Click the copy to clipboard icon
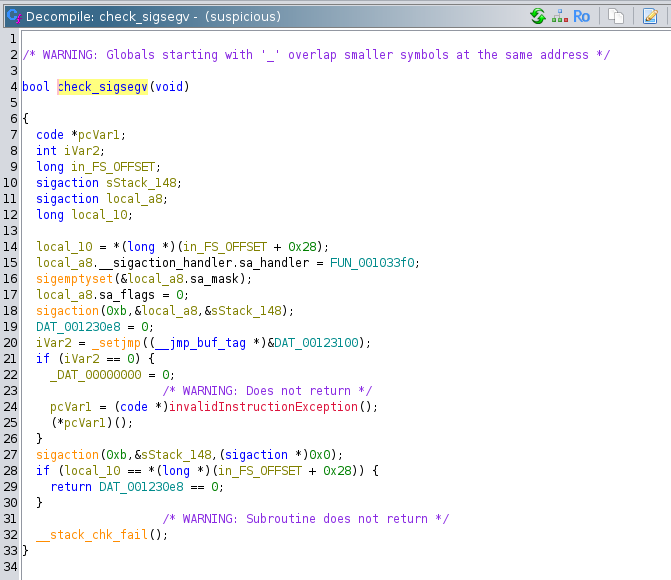Image resolution: width=671 pixels, height=580 pixels. click(x=616, y=16)
